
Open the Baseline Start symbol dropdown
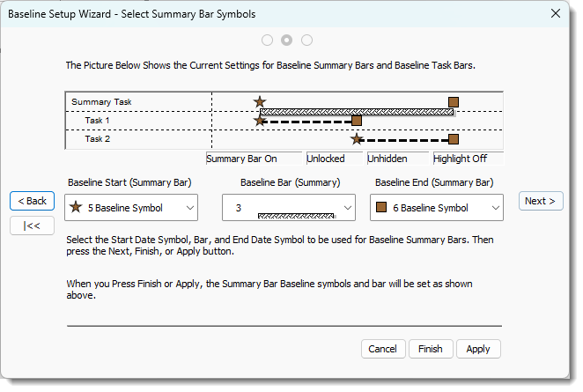(x=131, y=208)
